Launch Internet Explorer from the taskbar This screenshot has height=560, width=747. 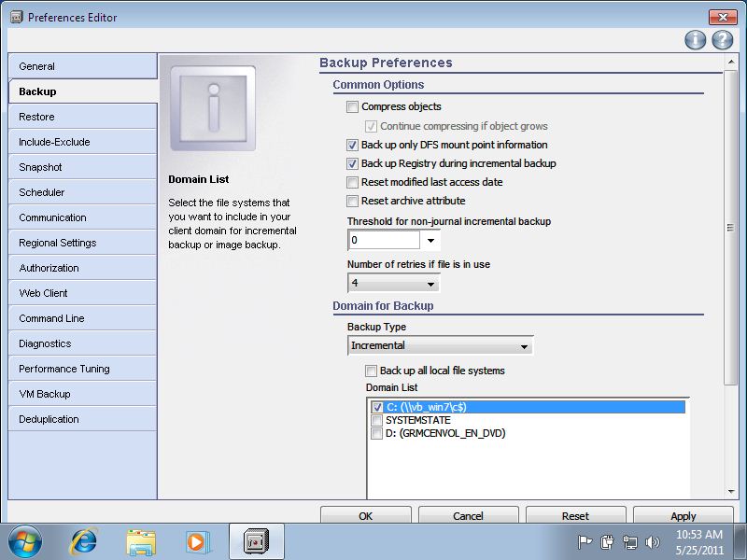pos(84,542)
